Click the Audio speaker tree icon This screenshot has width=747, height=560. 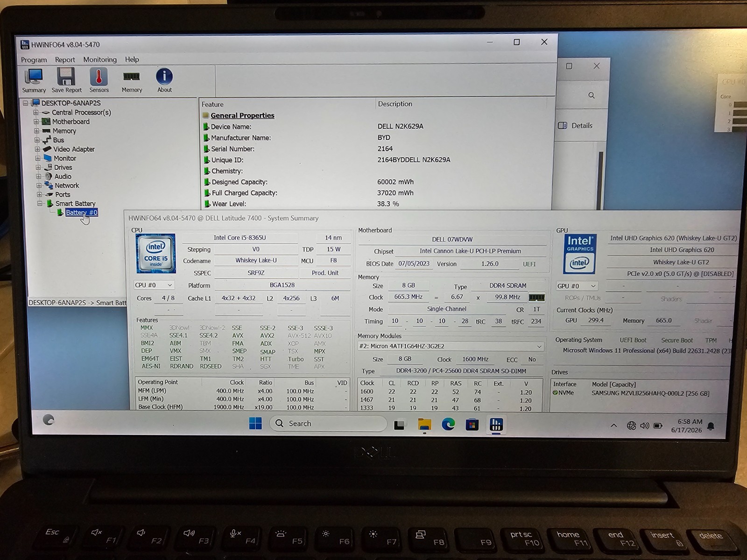click(48, 176)
